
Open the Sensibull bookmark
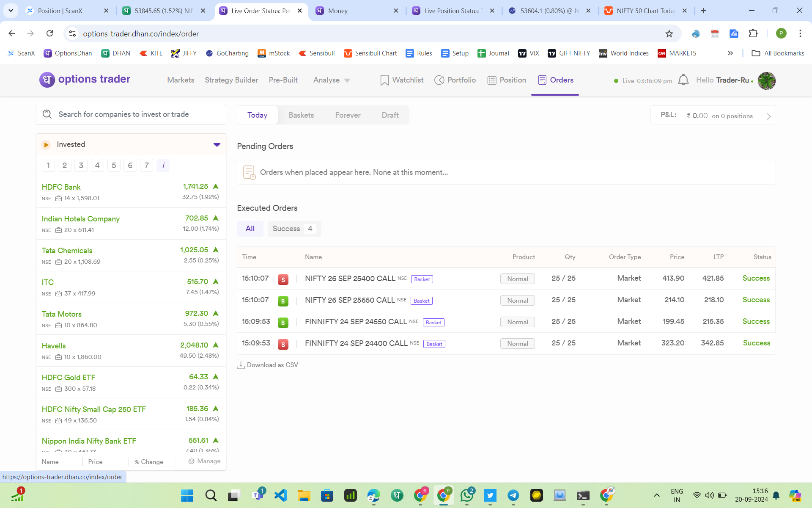point(316,53)
